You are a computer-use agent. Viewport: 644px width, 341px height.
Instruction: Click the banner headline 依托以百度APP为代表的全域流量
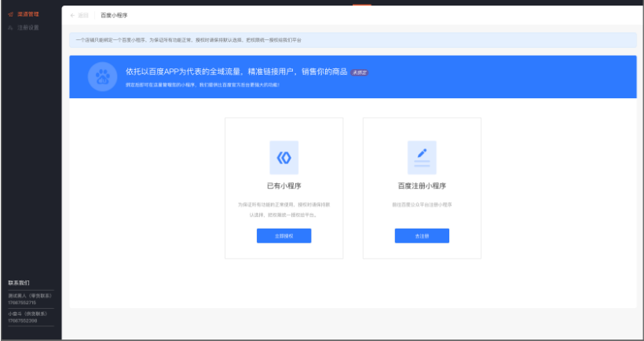(236, 71)
